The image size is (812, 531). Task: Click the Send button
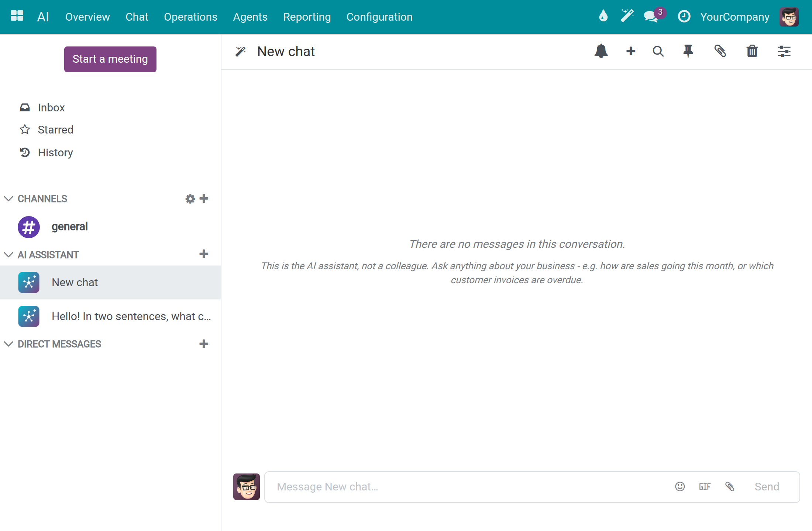click(x=767, y=487)
